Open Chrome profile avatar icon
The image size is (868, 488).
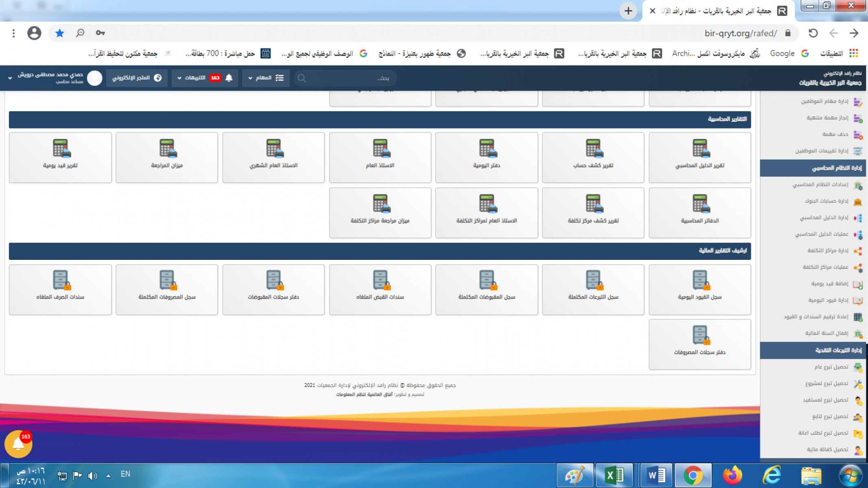tap(34, 33)
